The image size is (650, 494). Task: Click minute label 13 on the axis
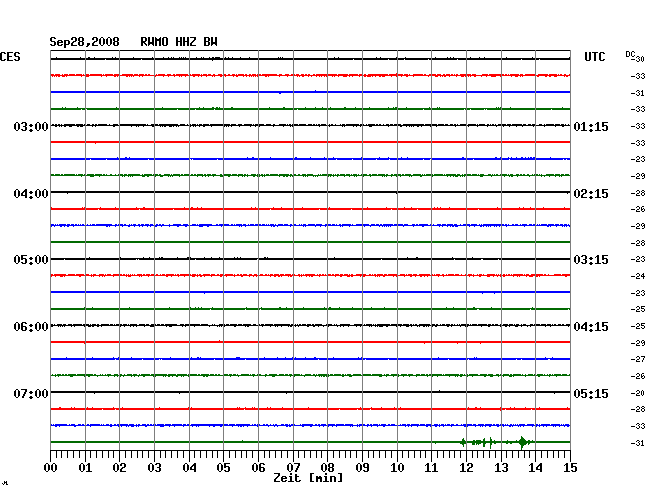[x=501, y=467]
